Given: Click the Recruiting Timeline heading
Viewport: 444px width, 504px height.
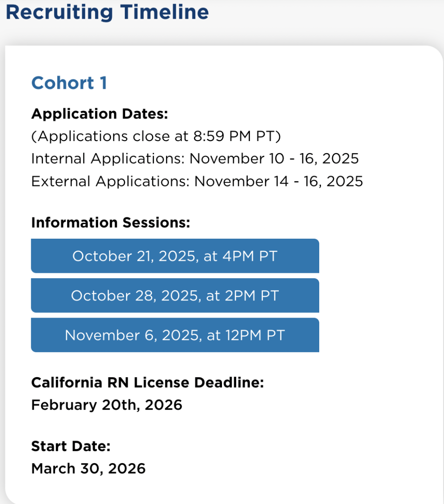Looking at the screenshot, I should coord(107,12).
